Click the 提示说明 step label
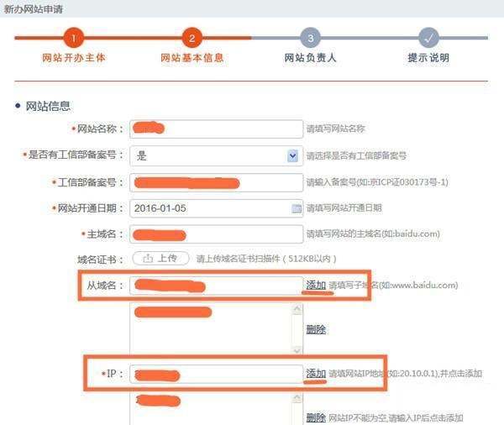The height and width of the screenshot is (425, 504). 428,58
